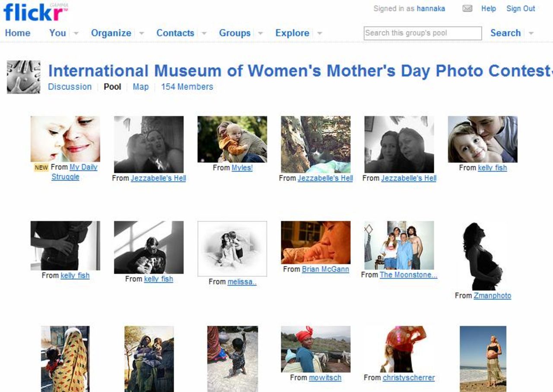Open the Organize menu item
The width and height of the screenshot is (553, 392).
tap(111, 33)
